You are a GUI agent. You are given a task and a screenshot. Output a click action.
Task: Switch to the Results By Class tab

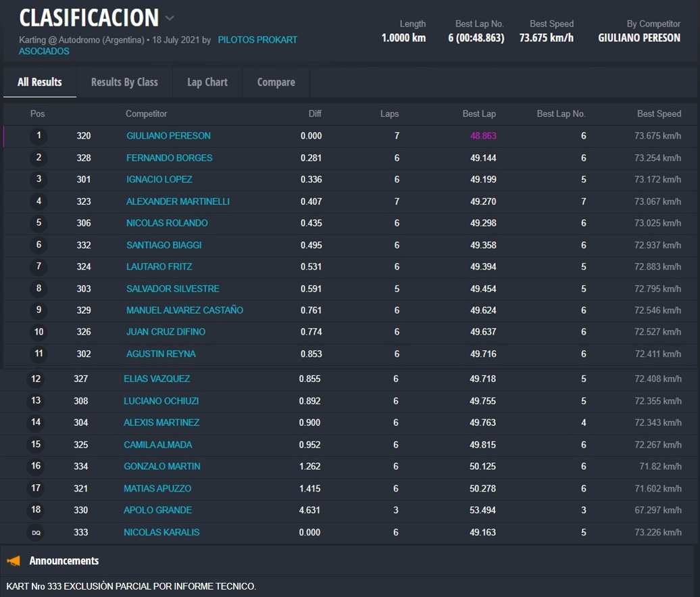point(124,82)
